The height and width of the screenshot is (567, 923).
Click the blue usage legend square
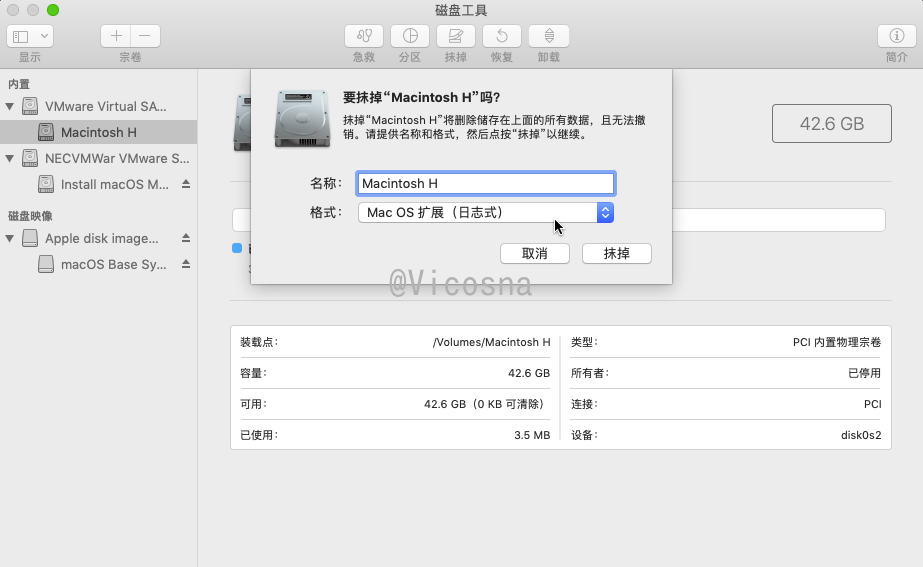[x=237, y=248]
